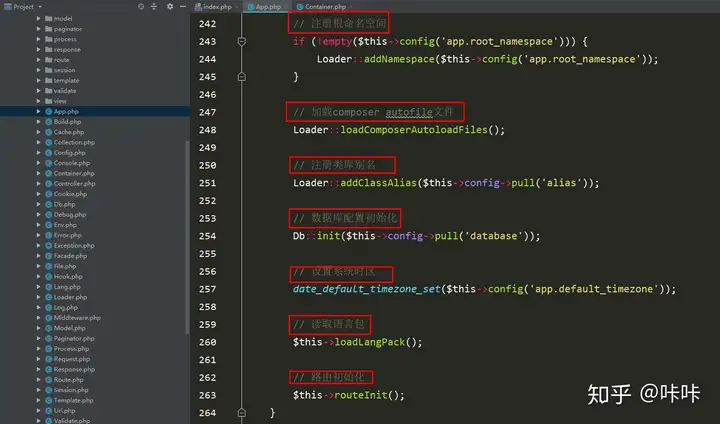This screenshot has height=424, width=720.
Task: Click the Hook.php class icon
Action: [x=49, y=276]
